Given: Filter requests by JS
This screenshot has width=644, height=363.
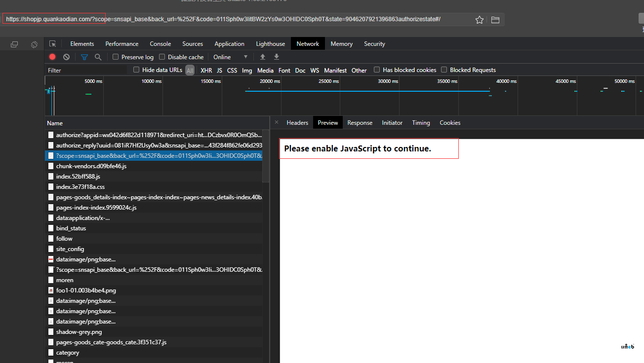Looking at the screenshot, I should click(219, 71).
